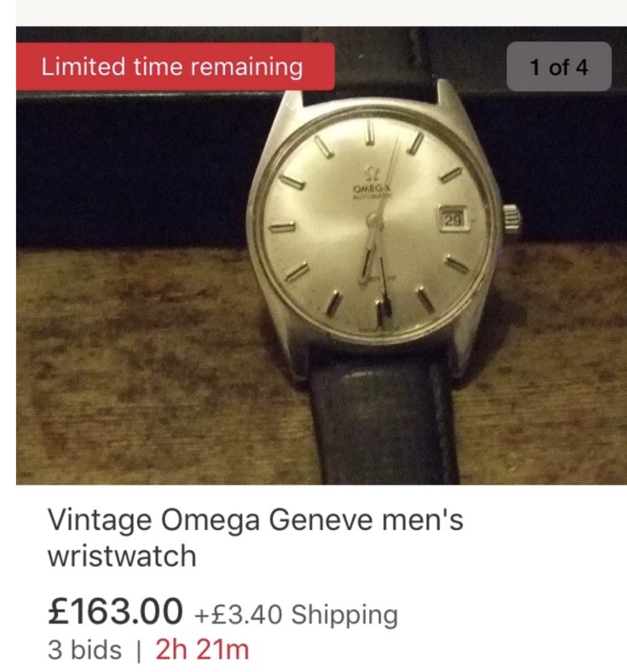The image size is (627, 672).
Task: Click the watch's winding crown
Action: [x=512, y=219]
